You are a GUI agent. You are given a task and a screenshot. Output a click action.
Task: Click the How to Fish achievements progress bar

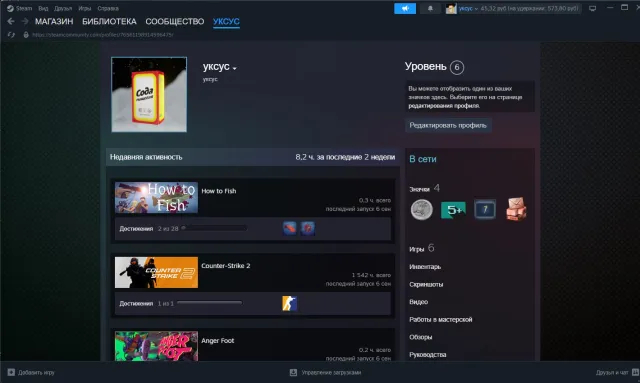214,228
